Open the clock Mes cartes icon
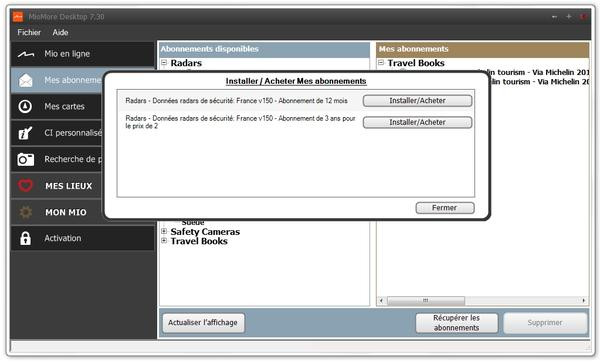 click(25, 106)
